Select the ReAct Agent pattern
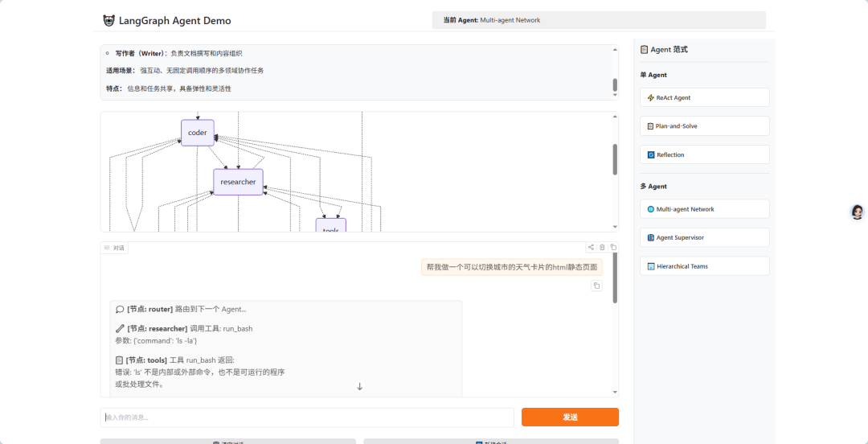The height and width of the screenshot is (444, 868). pos(705,97)
